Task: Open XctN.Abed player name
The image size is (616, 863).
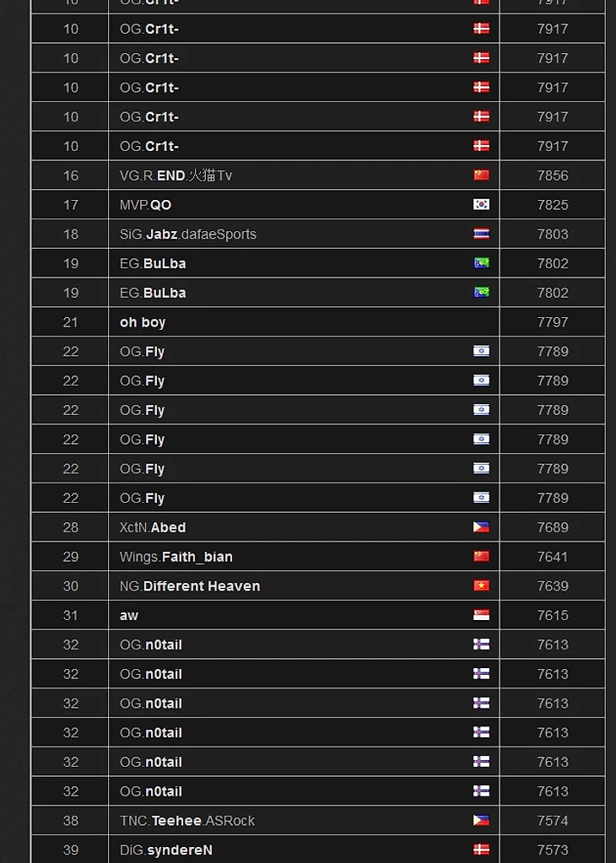Action: (153, 527)
